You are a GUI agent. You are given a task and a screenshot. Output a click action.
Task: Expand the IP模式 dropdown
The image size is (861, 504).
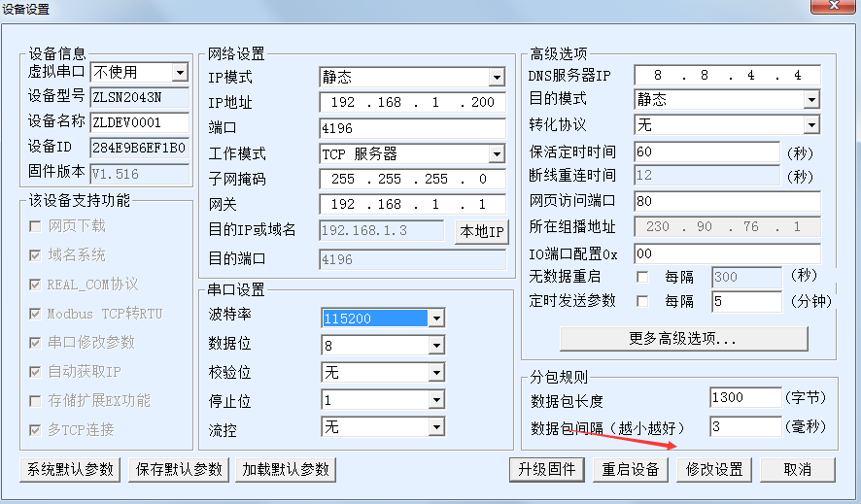[x=497, y=78]
